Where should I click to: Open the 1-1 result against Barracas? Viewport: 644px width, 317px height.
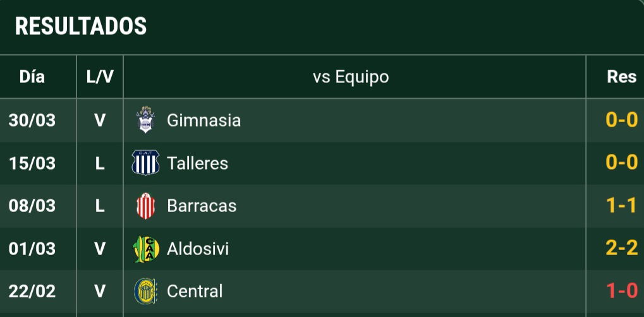[x=622, y=206]
